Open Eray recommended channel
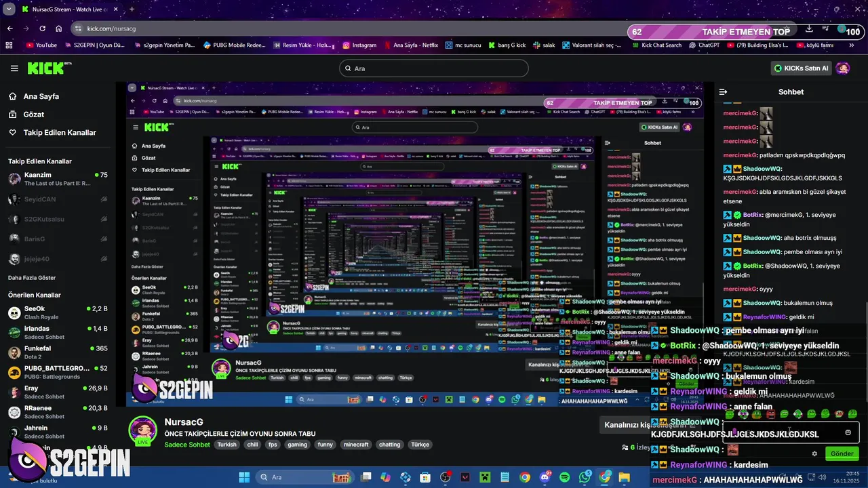 click(x=57, y=392)
